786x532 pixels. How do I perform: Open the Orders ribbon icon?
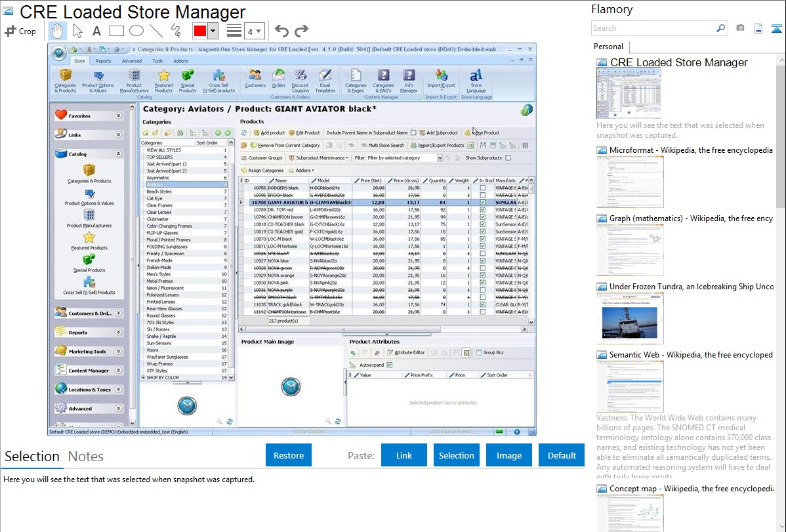pyautogui.click(x=279, y=78)
